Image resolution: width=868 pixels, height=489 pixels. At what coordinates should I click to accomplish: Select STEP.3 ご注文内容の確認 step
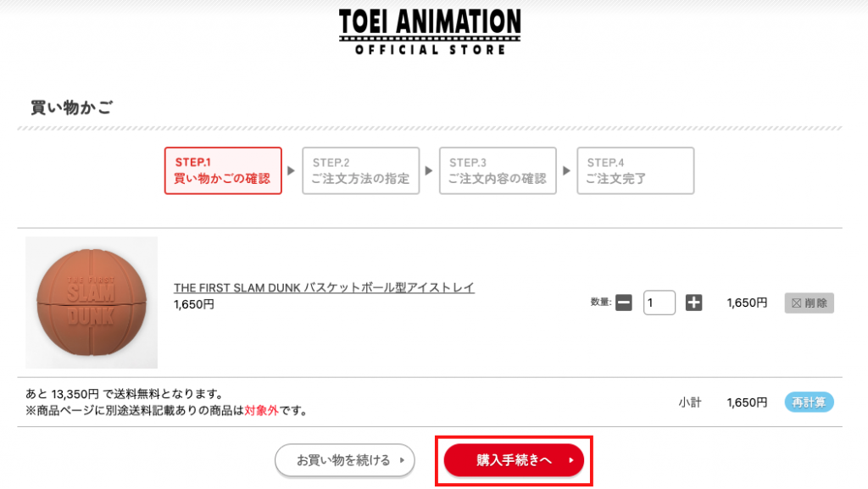498,170
